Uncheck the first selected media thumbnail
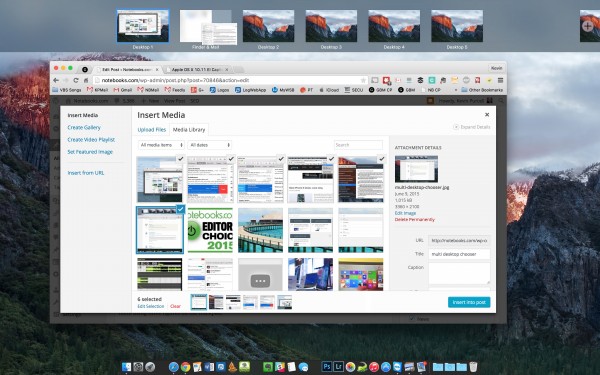The width and height of the screenshot is (600, 375). [x=180, y=159]
